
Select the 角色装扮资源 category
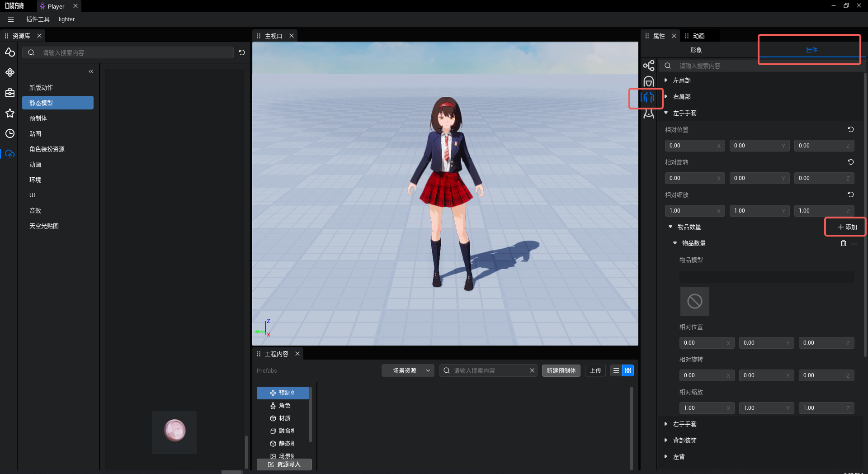[x=58, y=149]
